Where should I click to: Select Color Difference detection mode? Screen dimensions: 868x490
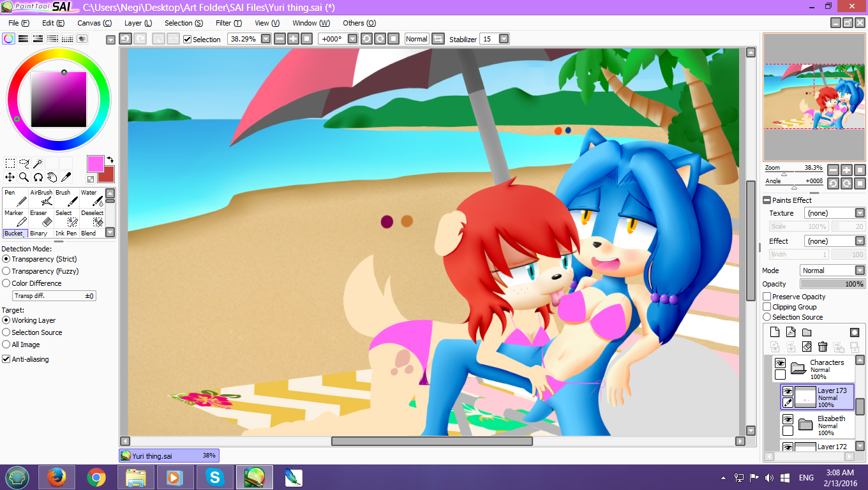point(6,283)
